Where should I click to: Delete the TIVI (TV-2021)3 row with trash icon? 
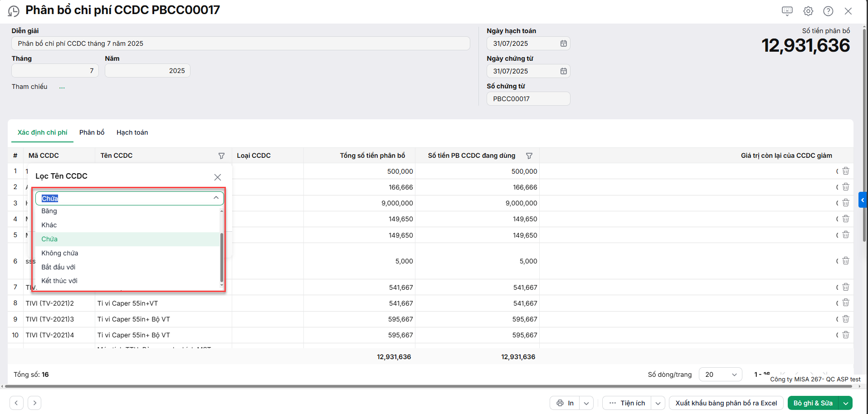point(846,319)
